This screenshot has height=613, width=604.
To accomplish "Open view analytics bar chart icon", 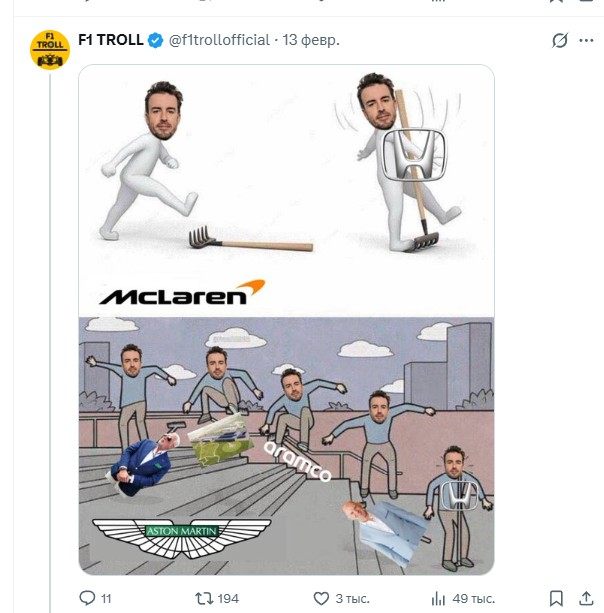I will (437, 598).
